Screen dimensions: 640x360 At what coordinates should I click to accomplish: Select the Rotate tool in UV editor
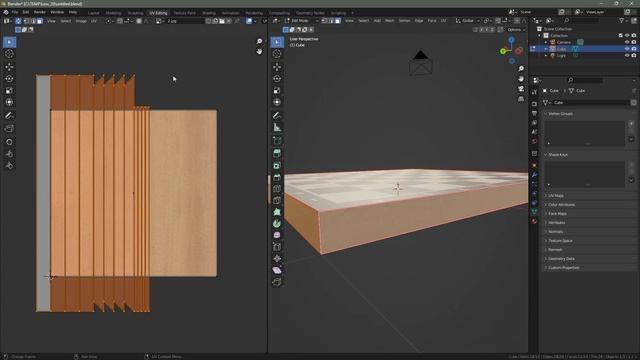click(x=9, y=78)
